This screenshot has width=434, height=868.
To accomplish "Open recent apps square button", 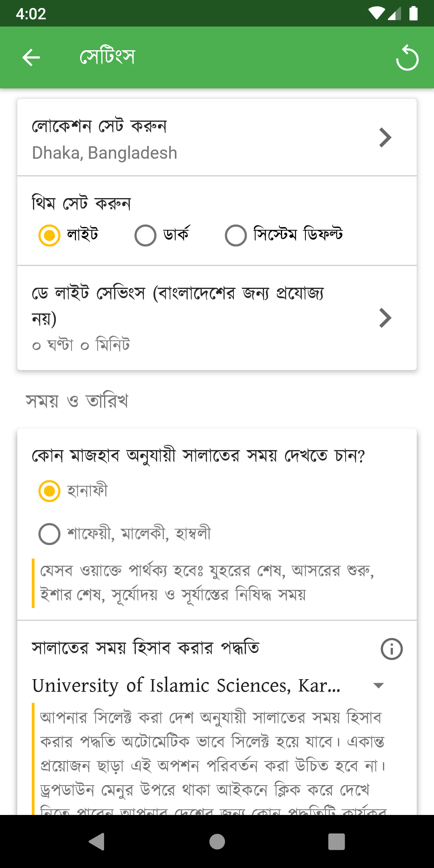I will (336, 841).
